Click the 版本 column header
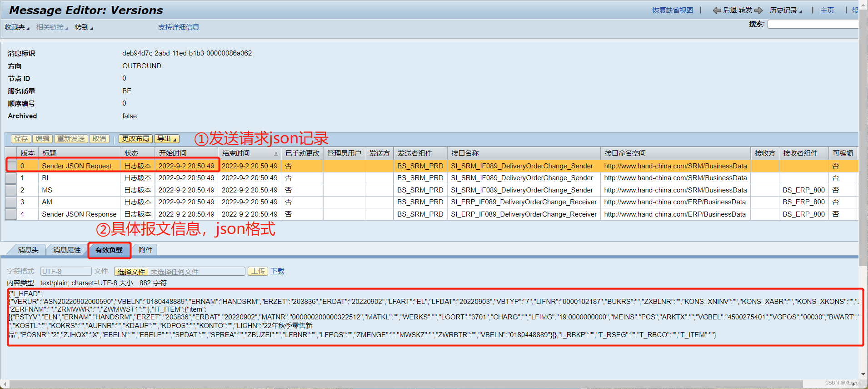This screenshot has width=868, height=389. 27,153
